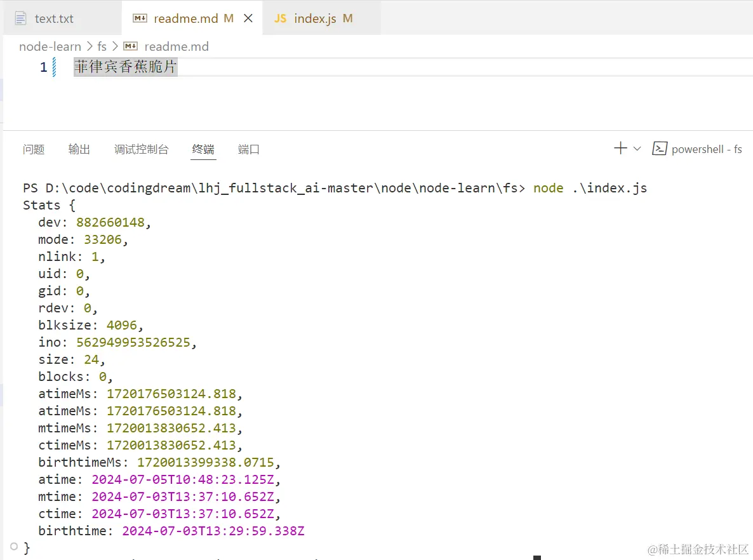The width and height of the screenshot is (753, 560).
Task: Open the 问题 panel tab
Action: (x=34, y=149)
